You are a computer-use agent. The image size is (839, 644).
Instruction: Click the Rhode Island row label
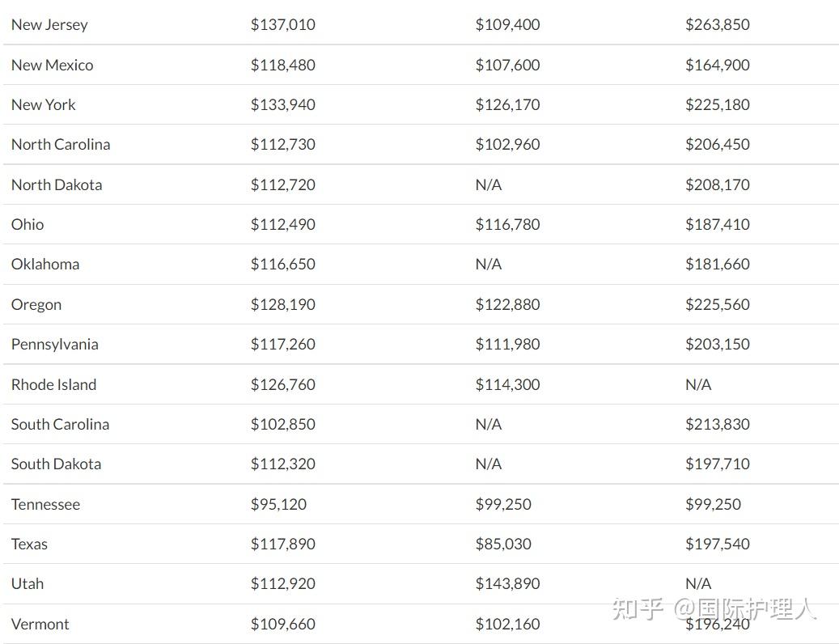point(53,384)
